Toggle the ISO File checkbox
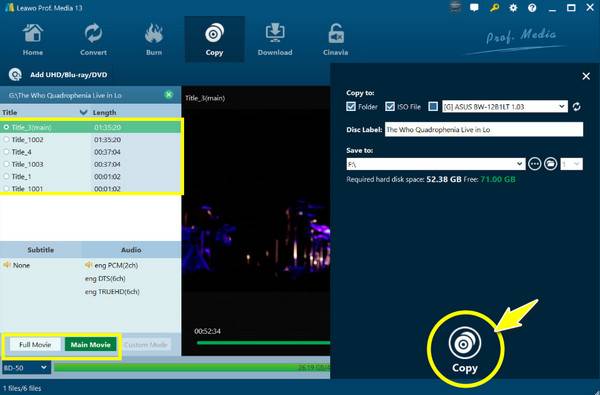Screen dimensions: 600x395 point(390,106)
